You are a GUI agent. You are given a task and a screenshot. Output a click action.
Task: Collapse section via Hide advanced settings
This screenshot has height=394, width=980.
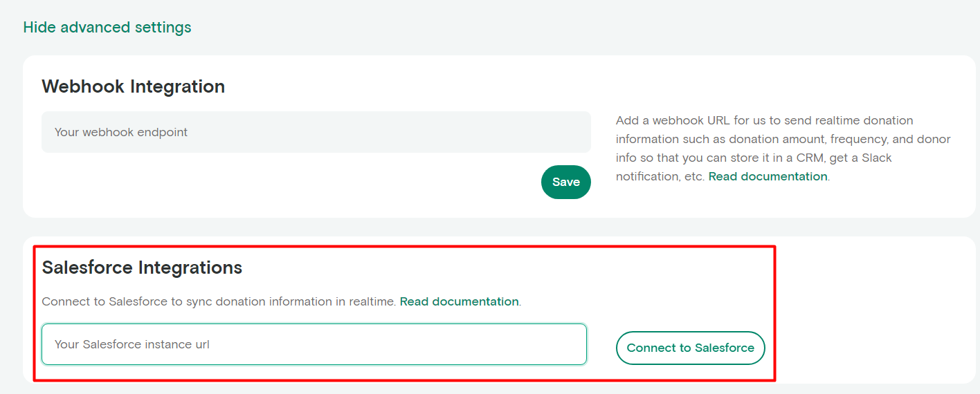[107, 28]
